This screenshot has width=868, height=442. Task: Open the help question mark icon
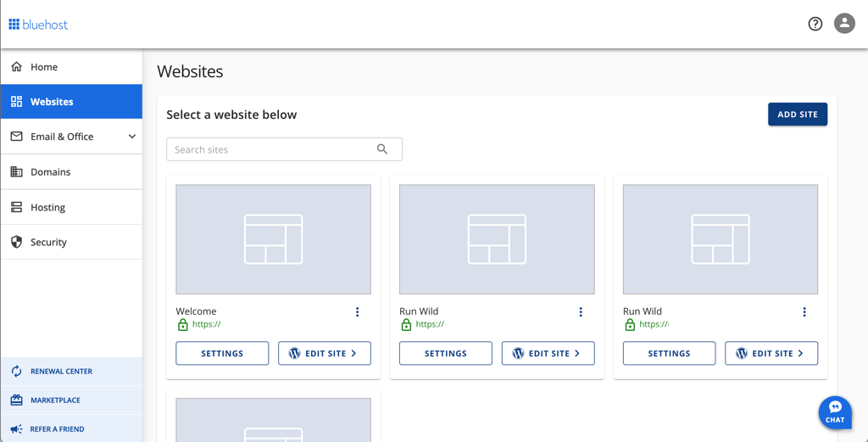815,24
